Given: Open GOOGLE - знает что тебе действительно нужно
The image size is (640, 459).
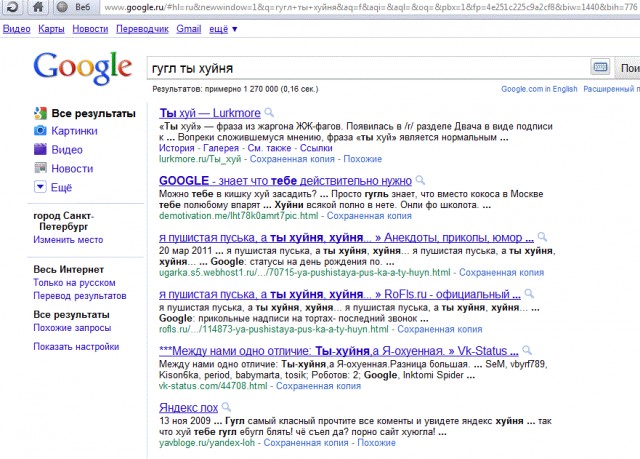Looking at the screenshot, I should pyautogui.click(x=285, y=180).
